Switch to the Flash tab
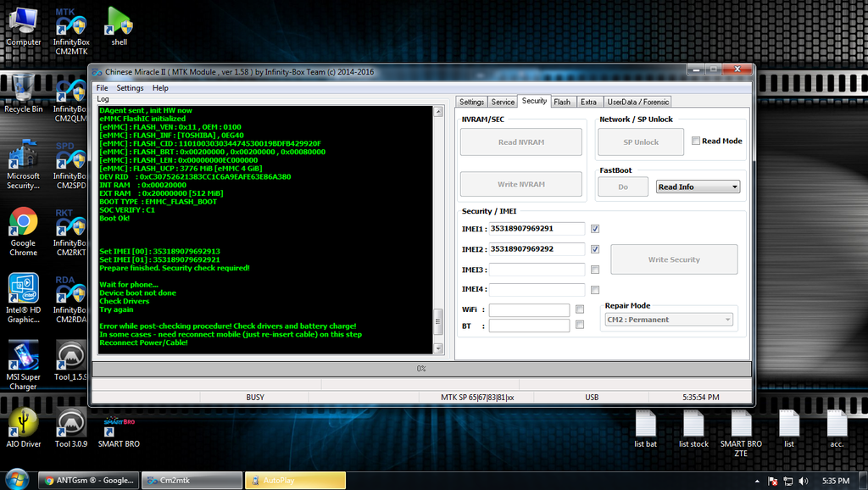This screenshot has height=490, width=868. click(x=562, y=102)
